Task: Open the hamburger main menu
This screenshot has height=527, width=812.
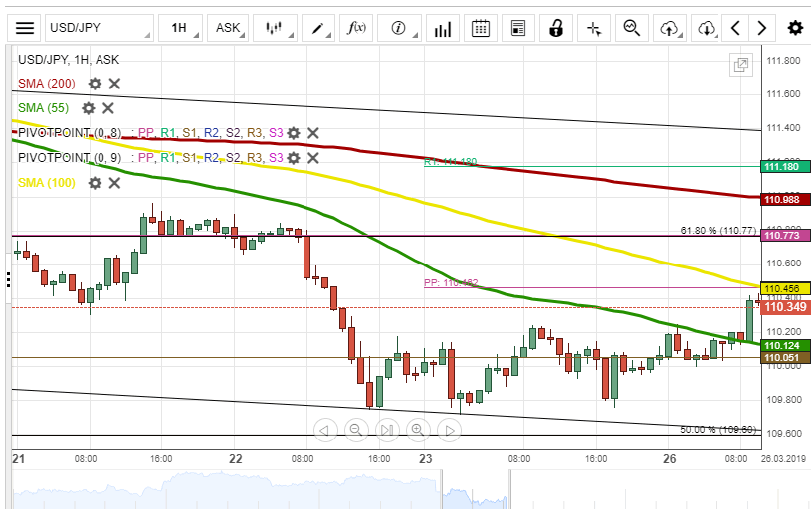Action: tap(24, 28)
